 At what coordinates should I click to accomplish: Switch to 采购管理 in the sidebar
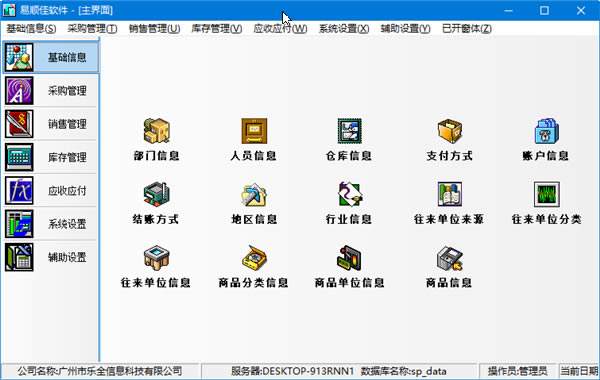[x=50, y=91]
